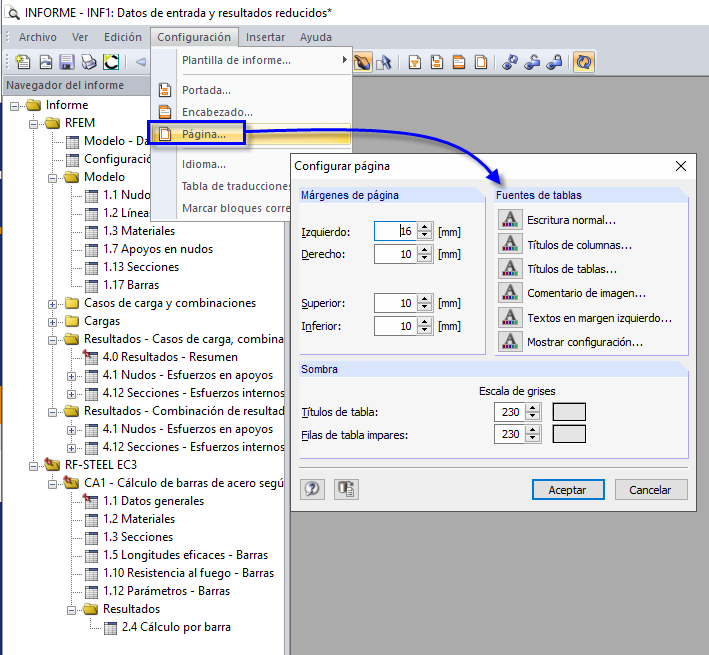The width and height of the screenshot is (709, 655).
Task: Click font icon for Textos en margen izquierdo
Action: click(x=510, y=317)
